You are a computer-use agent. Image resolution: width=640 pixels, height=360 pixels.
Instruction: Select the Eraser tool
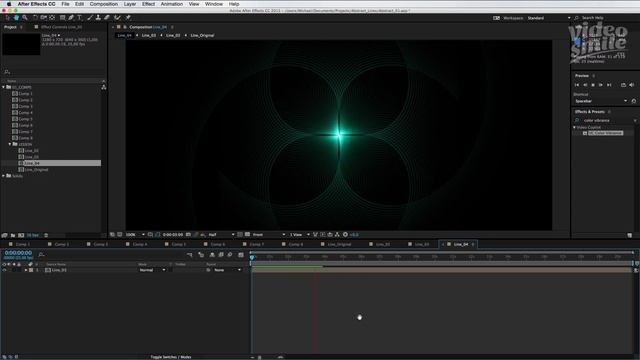coord(107,18)
